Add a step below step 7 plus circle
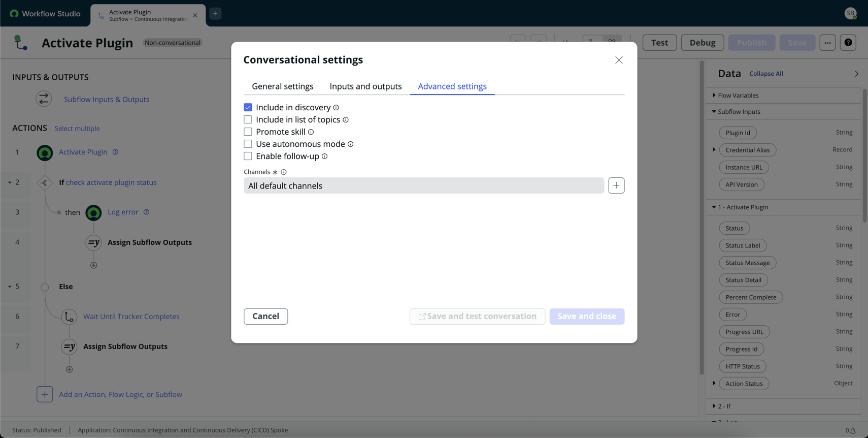Viewport: 868px width, 438px height. pos(69,369)
